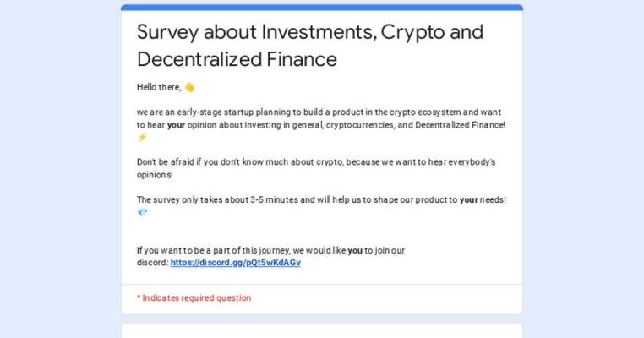Click the waving hand emoji
The width and height of the screenshot is (644, 338).
pyautogui.click(x=189, y=87)
